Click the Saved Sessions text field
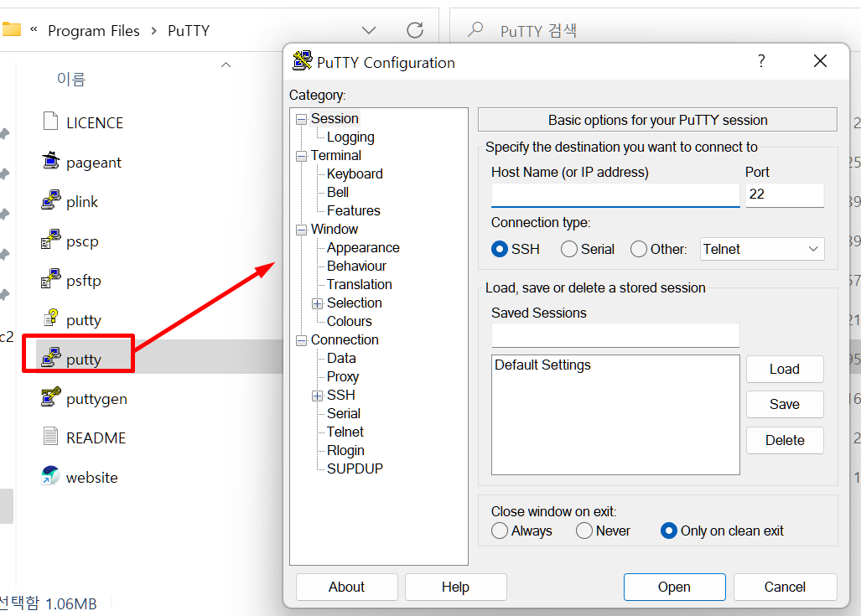Image resolution: width=861 pixels, height=616 pixels. click(615, 335)
